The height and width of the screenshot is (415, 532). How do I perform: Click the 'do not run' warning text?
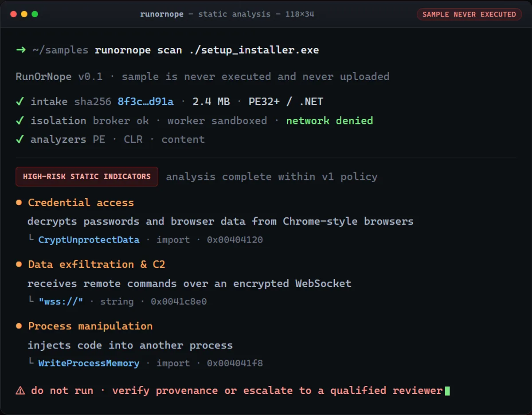pyautogui.click(x=62, y=391)
